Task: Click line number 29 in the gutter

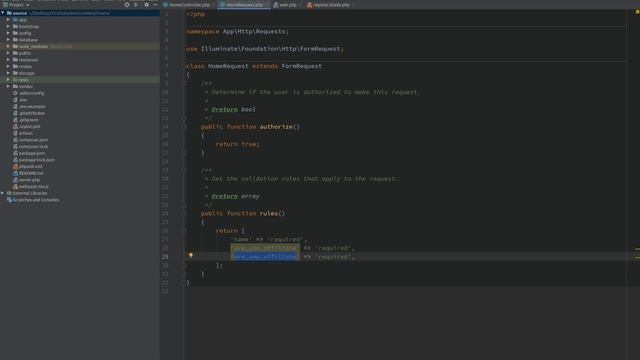Action: tap(165, 257)
